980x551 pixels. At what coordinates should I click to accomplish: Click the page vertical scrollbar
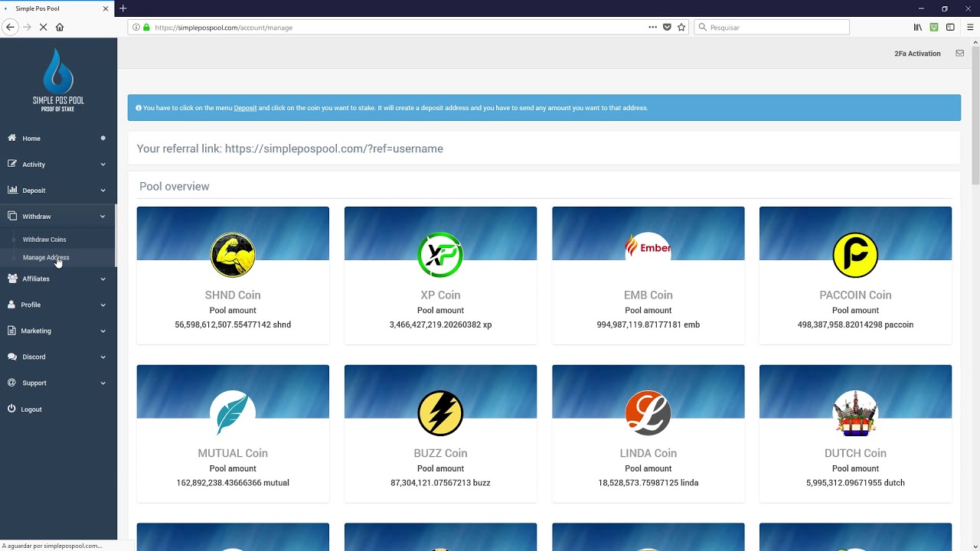[x=975, y=115]
